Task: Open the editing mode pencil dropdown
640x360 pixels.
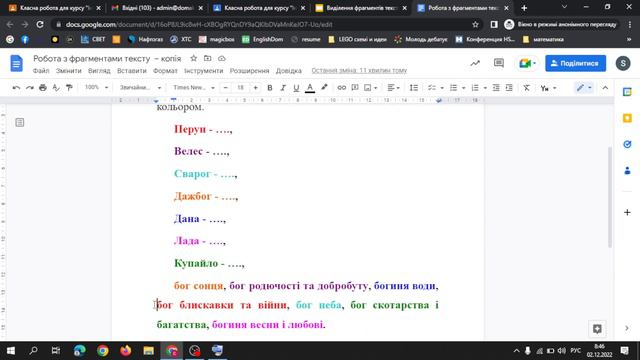Action: pyautogui.click(x=584, y=87)
